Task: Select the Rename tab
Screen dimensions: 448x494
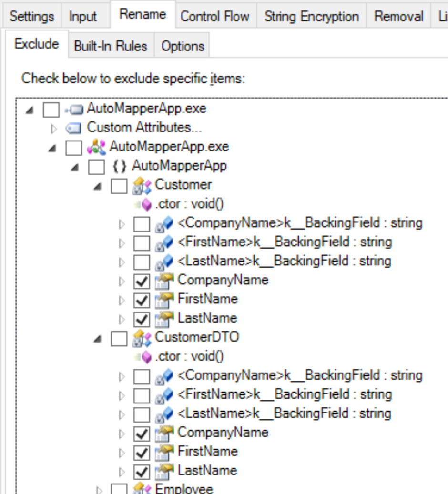Action: [x=143, y=14]
